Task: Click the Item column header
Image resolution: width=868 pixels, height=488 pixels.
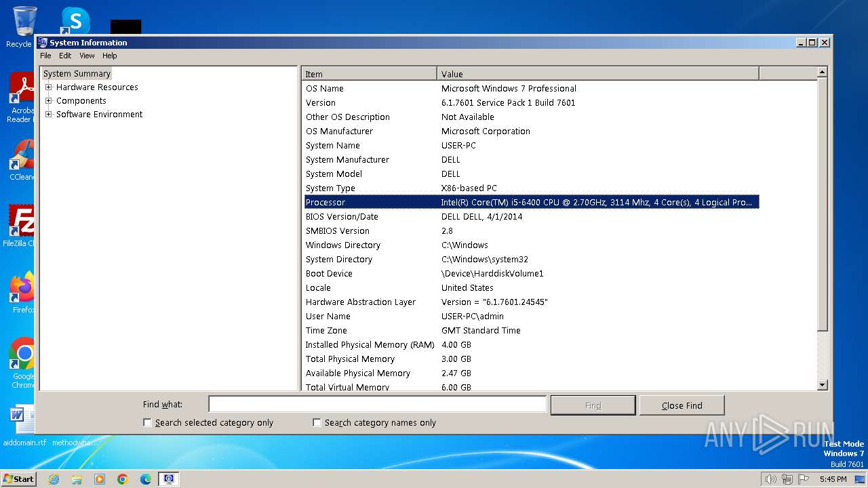Action: [370, 74]
